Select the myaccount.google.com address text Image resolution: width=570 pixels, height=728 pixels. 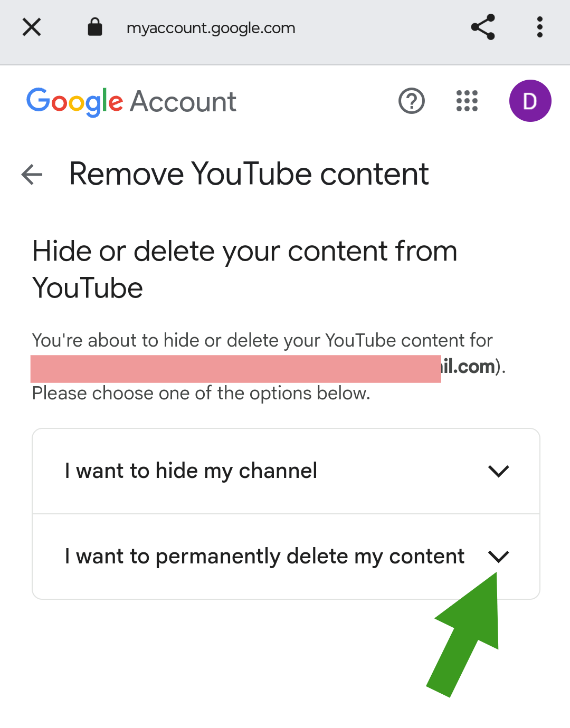click(211, 28)
